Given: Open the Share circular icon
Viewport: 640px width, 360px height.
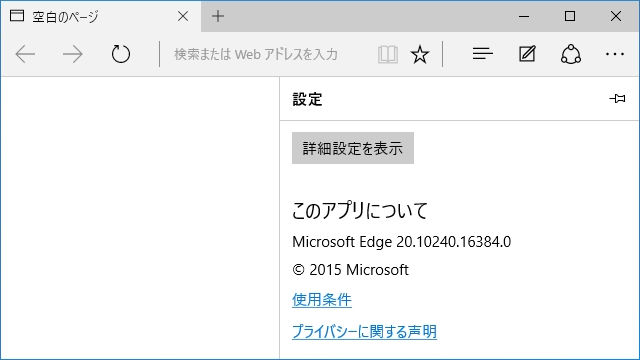Looking at the screenshot, I should [571, 54].
